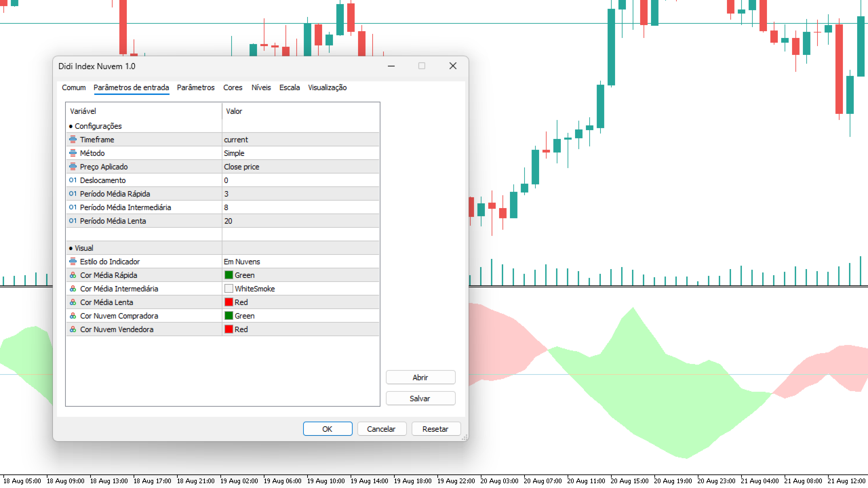Go to the Visualização tab
The height and width of the screenshot is (488, 868).
(328, 87)
